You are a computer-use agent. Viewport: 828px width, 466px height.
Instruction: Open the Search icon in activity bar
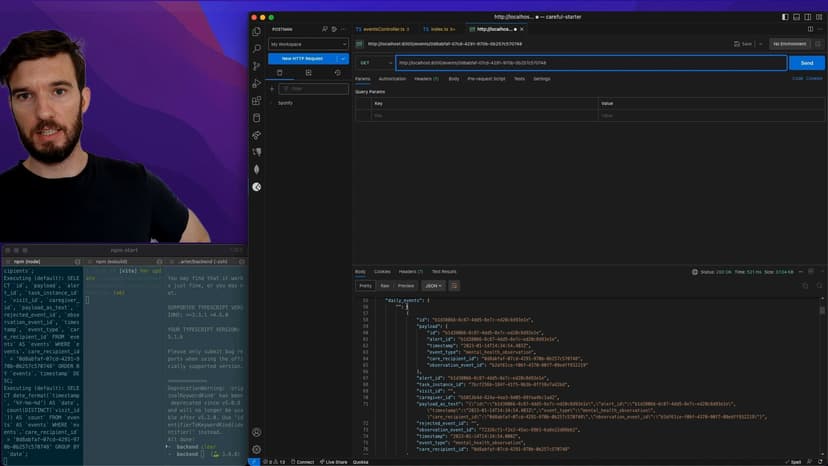point(257,48)
